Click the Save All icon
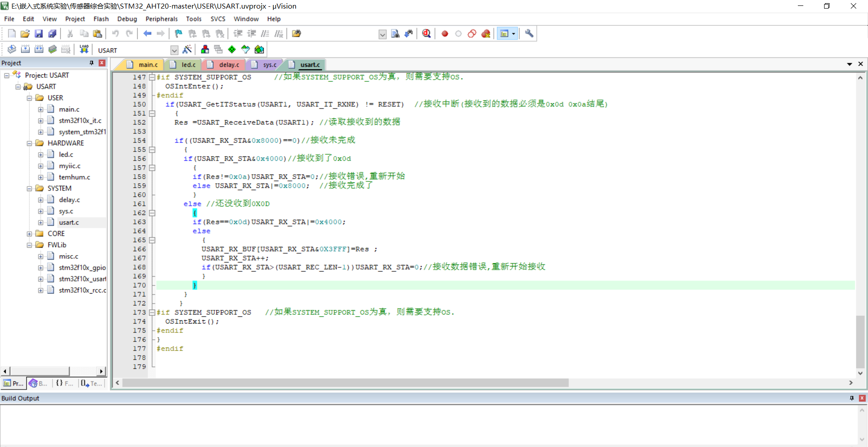 click(52, 33)
